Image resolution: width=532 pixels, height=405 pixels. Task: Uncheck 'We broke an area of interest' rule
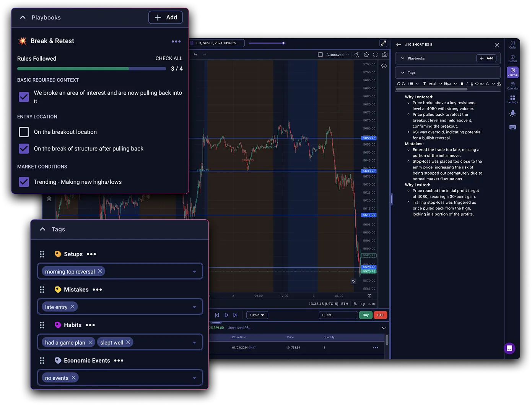(x=24, y=97)
